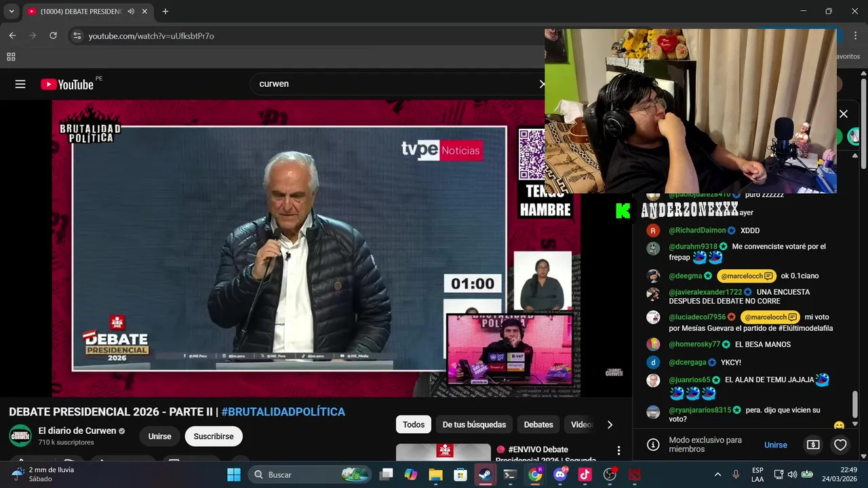The width and height of the screenshot is (868, 488).
Task: Open Microsoft Store from the taskbar
Action: point(460,474)
